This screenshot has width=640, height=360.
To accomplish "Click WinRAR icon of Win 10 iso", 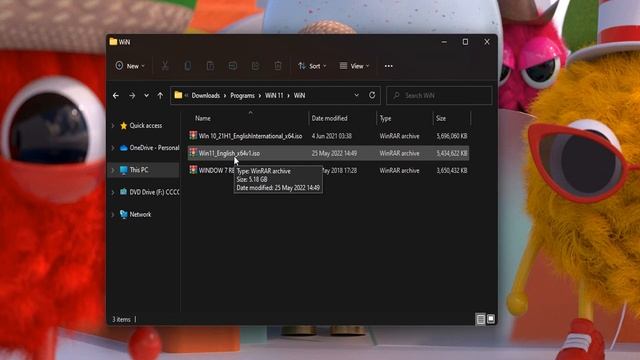I will [x=193, y=135].
